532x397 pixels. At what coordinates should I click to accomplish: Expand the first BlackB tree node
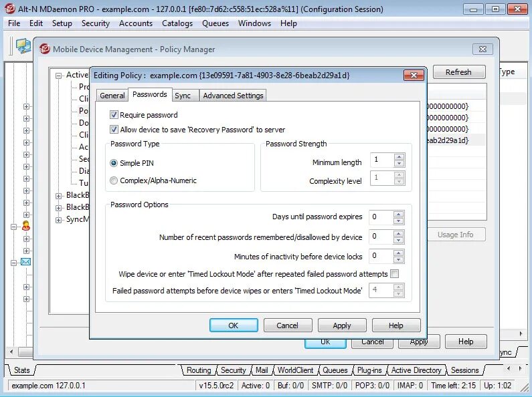coord(58,196)
